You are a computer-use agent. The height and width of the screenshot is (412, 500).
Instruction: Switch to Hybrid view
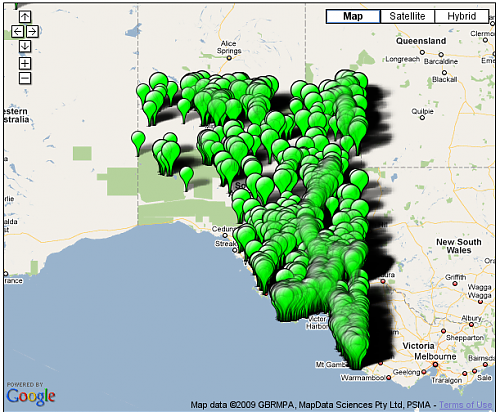(462, 16)
